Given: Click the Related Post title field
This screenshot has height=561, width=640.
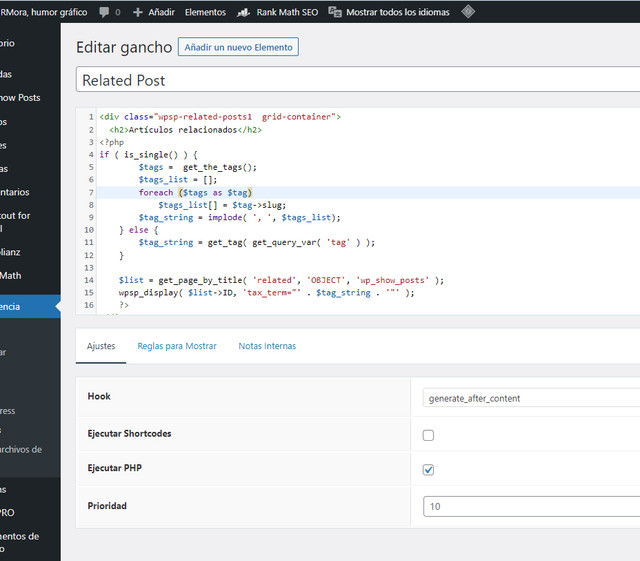Looking at the screenshot, I should pyautogui.click(x=358, y=80).
